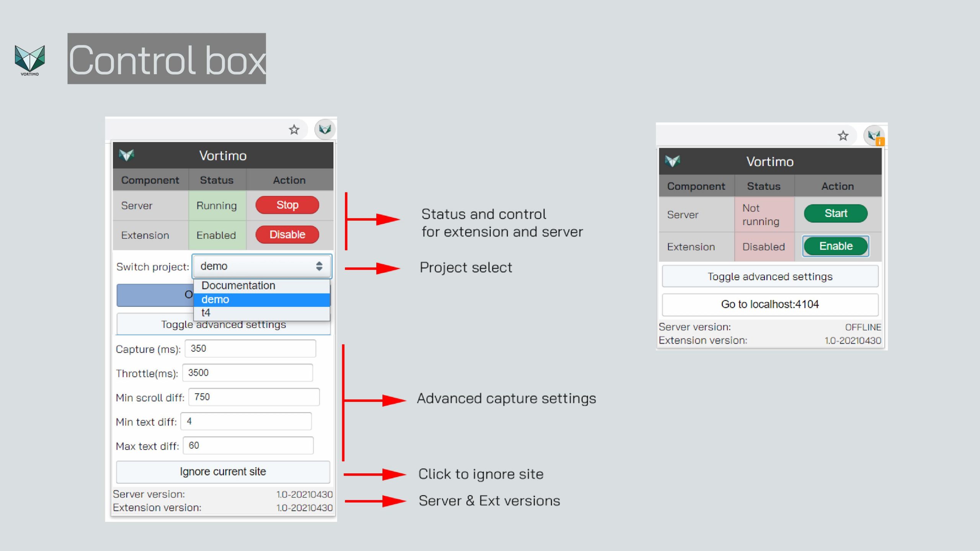Click the Disabled status cell in right popup

point(764,247)
